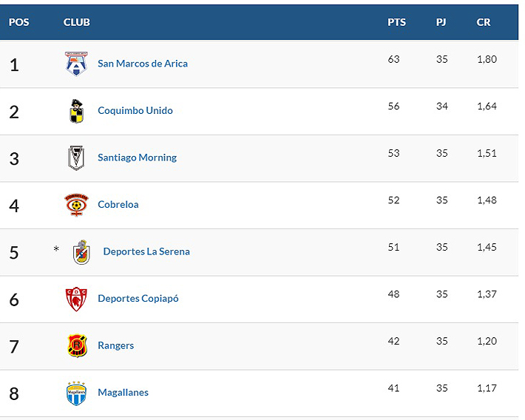Click the Rangers club crest
Viewport: 525px width, 420px height.
click(x=76, y=345)
